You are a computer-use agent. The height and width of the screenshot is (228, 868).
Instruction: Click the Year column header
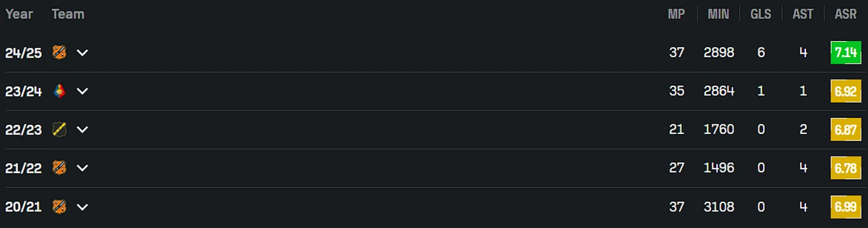19,14
